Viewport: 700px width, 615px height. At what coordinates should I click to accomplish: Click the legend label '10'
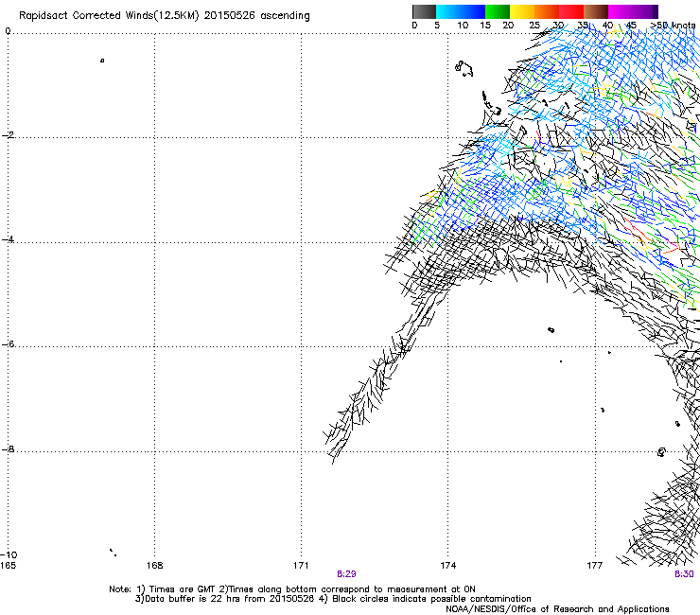click(463, 26)
